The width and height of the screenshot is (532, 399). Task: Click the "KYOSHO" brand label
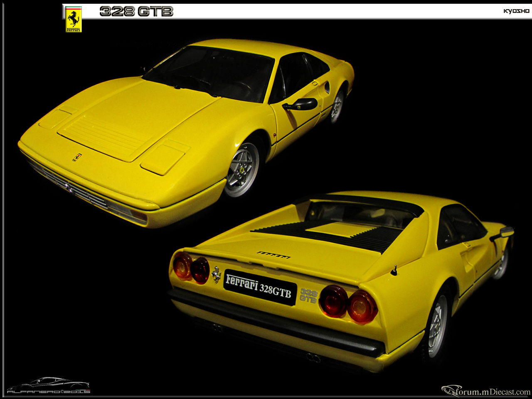(516, 11)
